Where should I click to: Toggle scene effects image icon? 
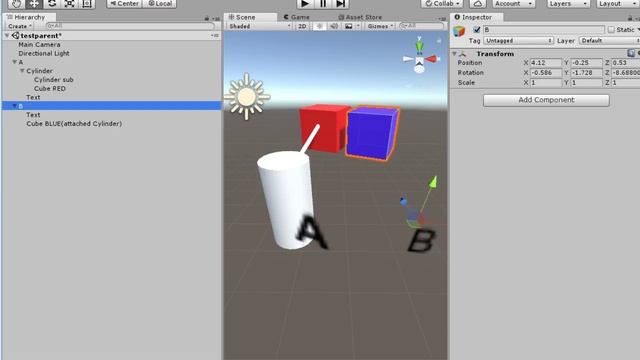click(x=349, y=26)
